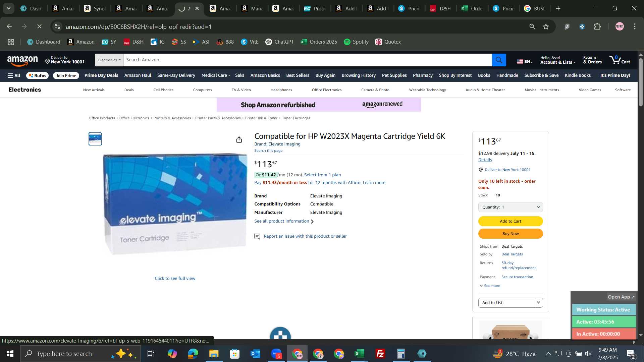Click delivery Details link
644x362 pixels.
(x=485, y=160)
